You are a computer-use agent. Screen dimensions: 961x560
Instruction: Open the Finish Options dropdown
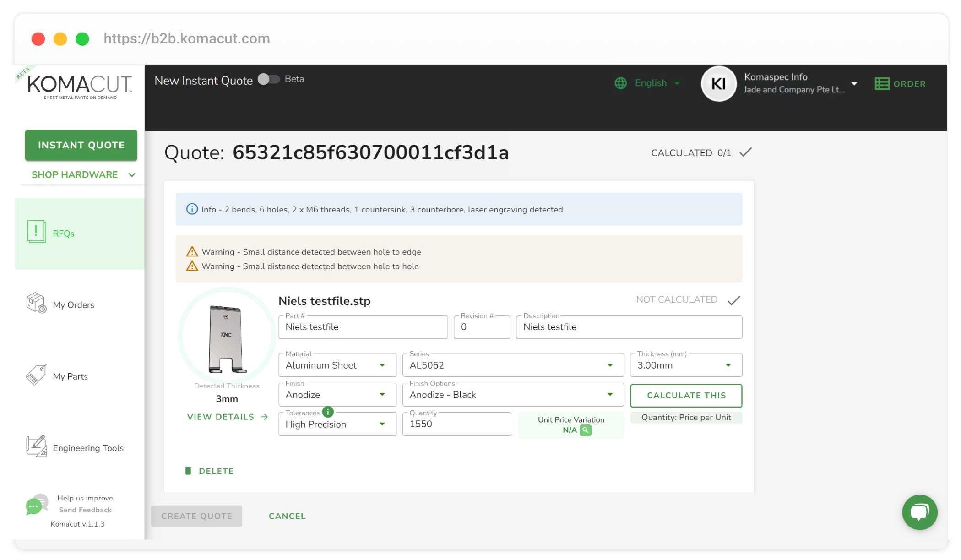(x=513, y=395)
